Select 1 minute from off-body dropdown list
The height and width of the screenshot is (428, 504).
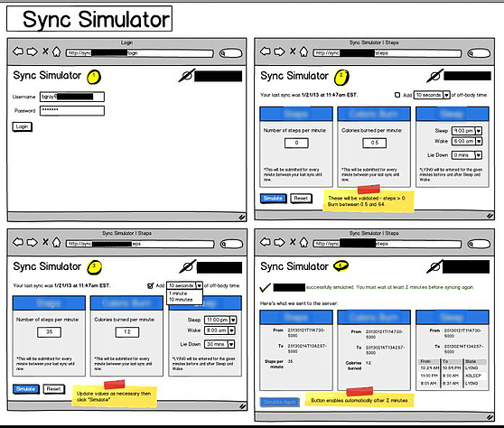pyautogui.click(x=178, y=293)
